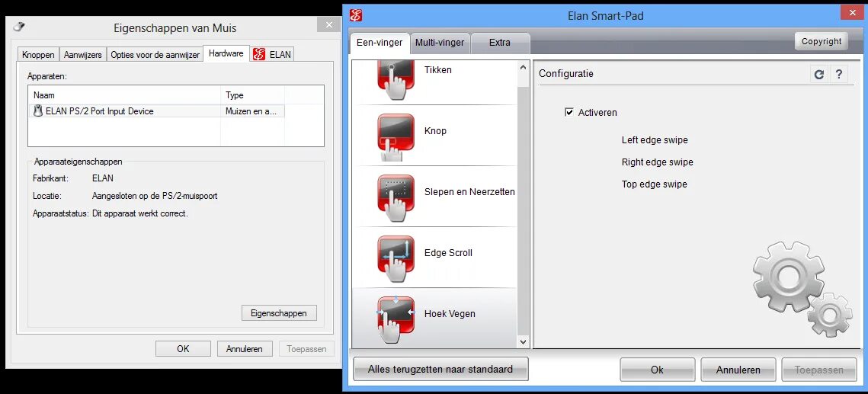
Task: Select the Slepen en Neerzetten gesture icon
Action: point(396,197)
